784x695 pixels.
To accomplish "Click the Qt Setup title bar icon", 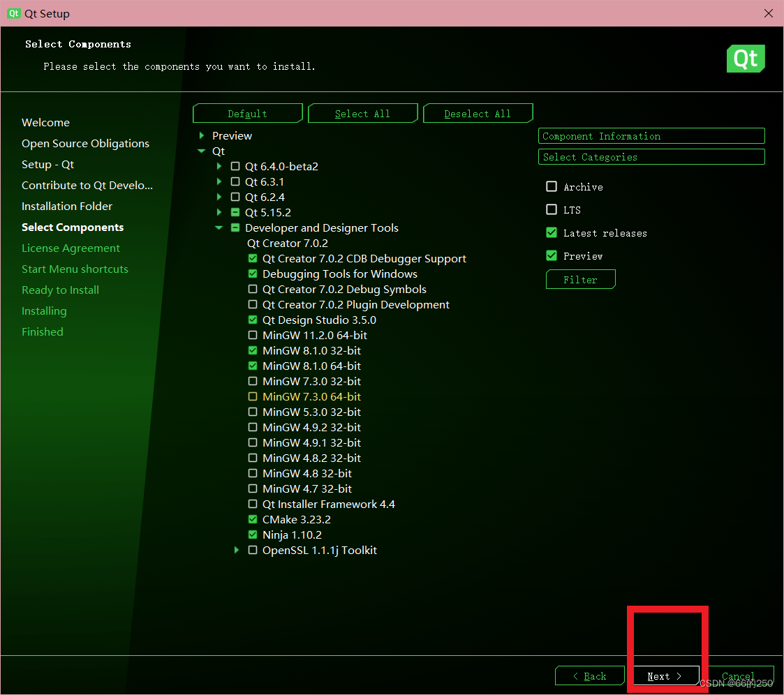I will [x=14, y=13].
